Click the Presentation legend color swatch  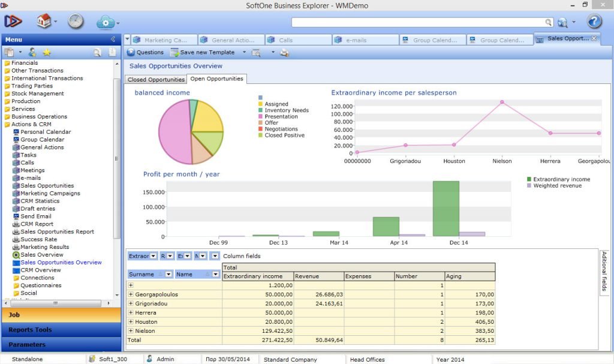[260, 116]
